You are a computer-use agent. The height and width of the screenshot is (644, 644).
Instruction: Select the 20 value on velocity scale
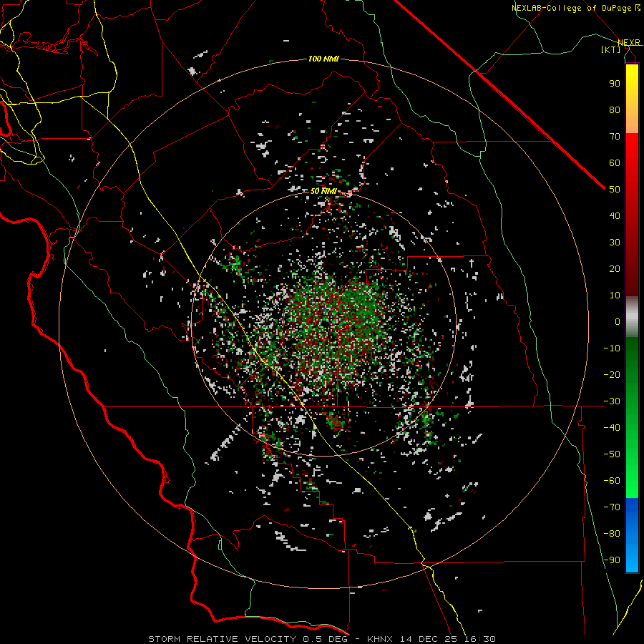tap(615, 268)
